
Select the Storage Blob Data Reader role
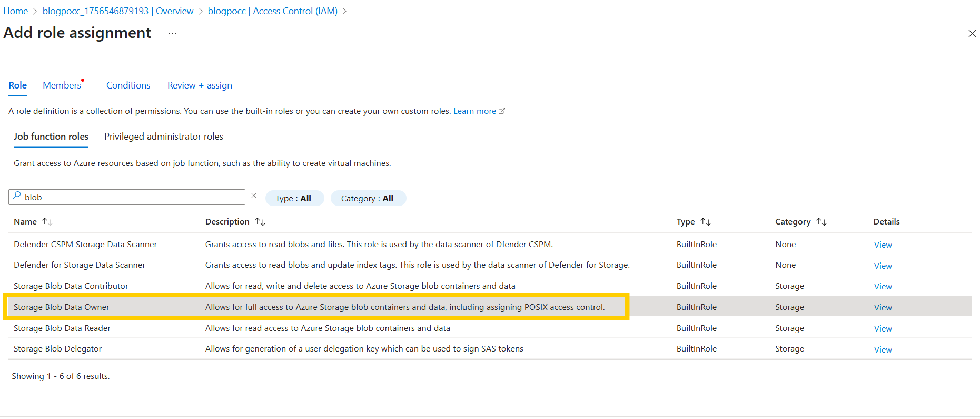point(62,328)
